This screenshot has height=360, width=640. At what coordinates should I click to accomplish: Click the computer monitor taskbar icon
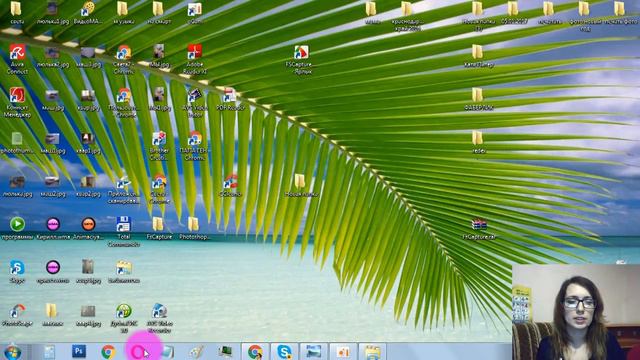tap(225, 351)
